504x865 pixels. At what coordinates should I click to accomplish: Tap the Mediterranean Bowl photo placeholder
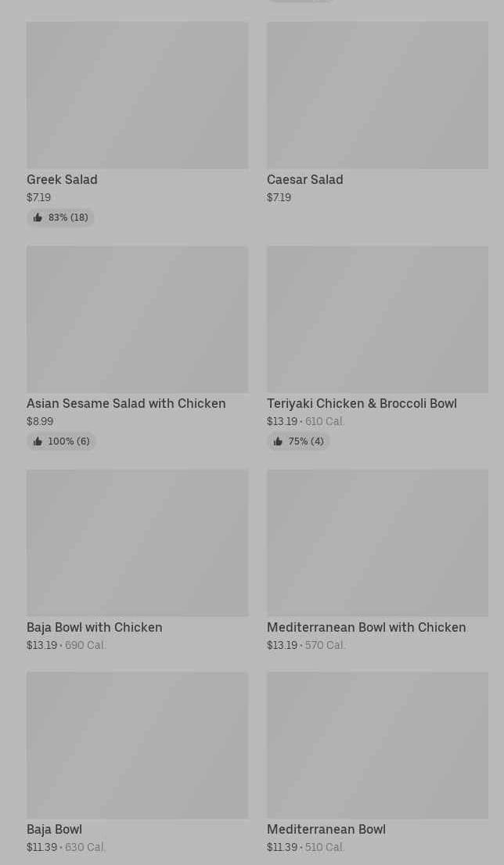click(x=377, y=744)
